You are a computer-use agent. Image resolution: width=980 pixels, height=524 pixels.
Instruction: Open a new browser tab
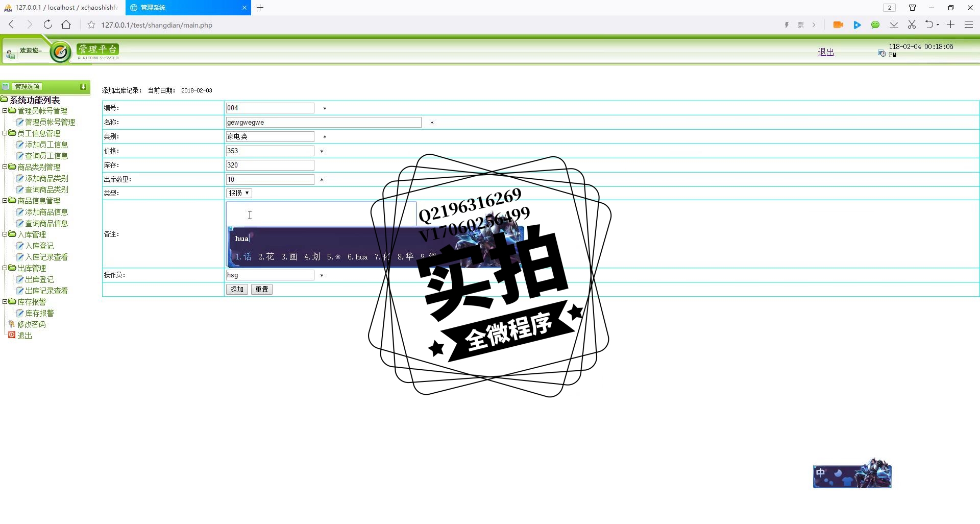pos(260,7)
